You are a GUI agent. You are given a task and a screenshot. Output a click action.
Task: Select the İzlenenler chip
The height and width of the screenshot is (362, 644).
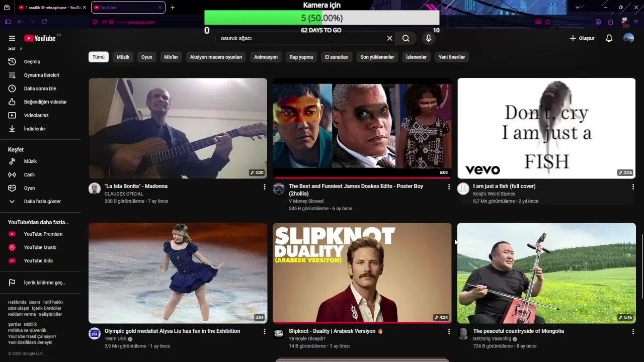pos(417,57)
